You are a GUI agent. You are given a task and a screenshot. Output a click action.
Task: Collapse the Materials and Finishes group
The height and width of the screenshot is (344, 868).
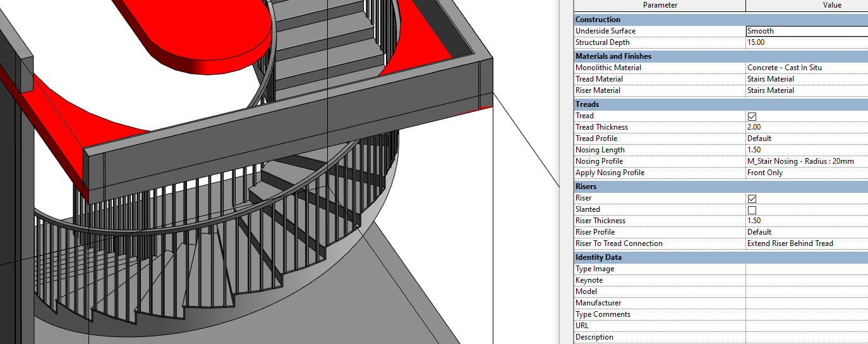[721, 56]
